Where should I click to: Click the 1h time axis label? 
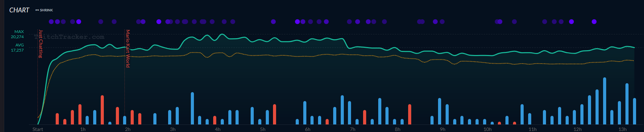[x=83, y=129]
